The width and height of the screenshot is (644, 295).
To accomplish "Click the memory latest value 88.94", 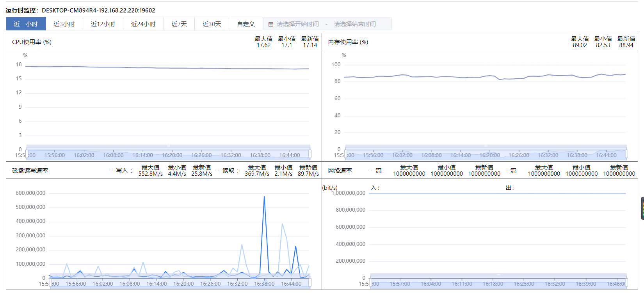I will 626,45.
